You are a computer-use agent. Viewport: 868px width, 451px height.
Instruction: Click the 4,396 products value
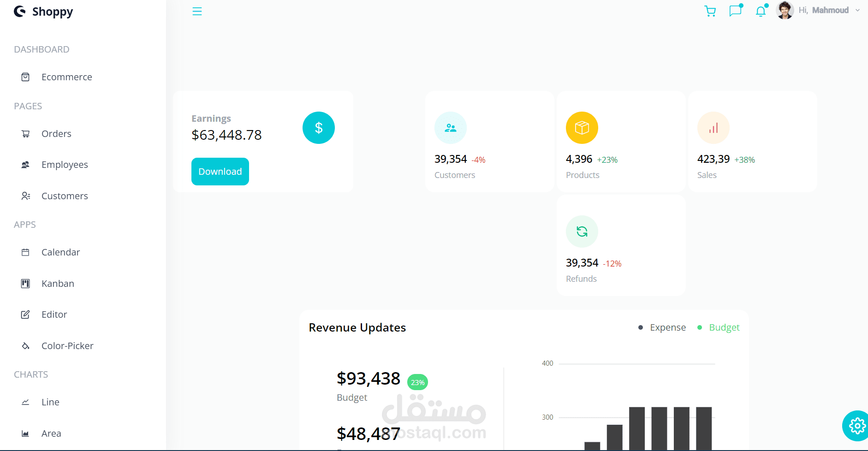click(579, 159)
